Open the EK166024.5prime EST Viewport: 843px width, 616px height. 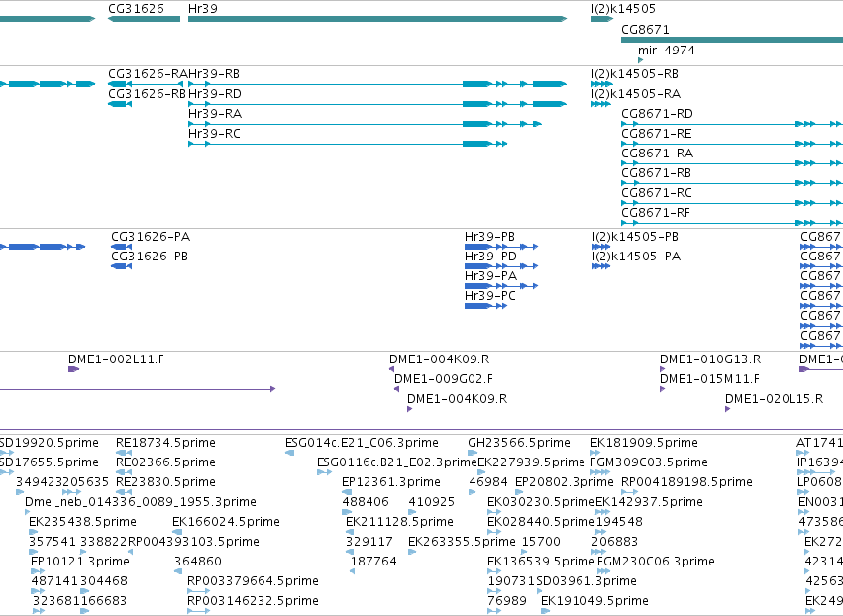[x=226, y=523]
